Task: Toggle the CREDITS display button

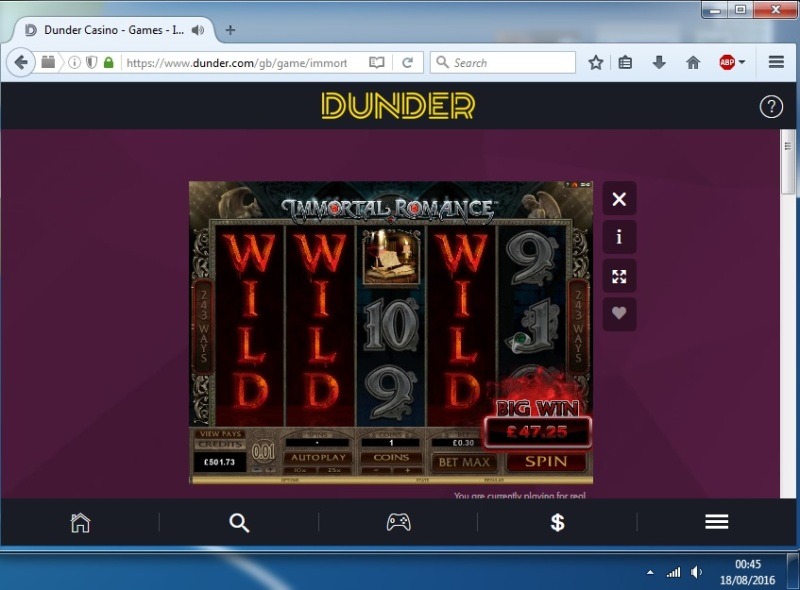Action: (220, 445)
